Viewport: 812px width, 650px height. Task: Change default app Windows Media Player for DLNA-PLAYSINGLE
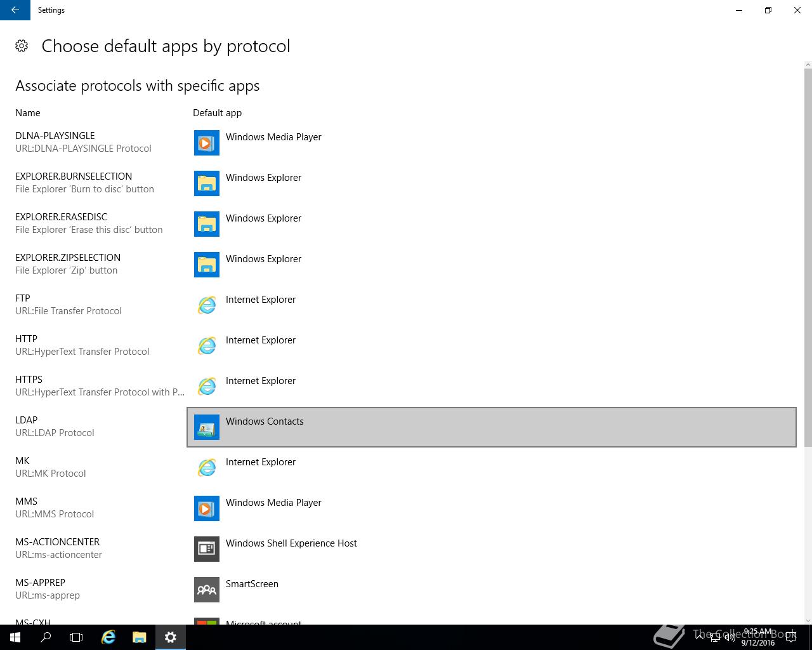point(492,143)
